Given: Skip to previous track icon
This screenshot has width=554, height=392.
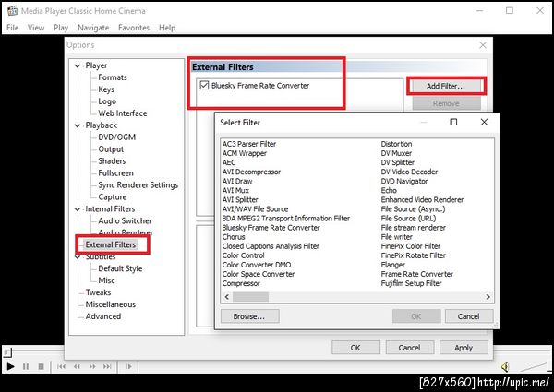Looking at the screenshot, I should (x=61, y=366).
